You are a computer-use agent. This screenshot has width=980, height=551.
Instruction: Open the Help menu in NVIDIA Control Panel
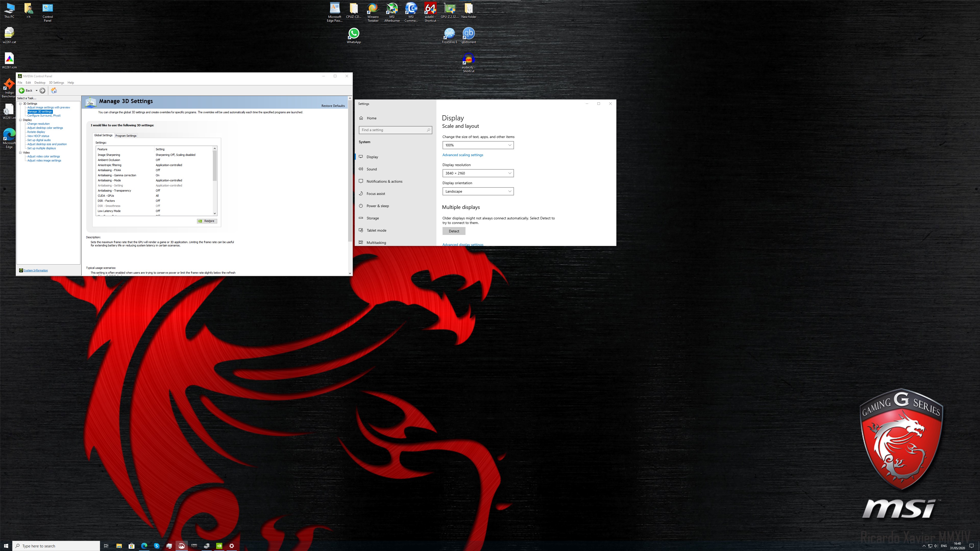click(x=71, y=82)
